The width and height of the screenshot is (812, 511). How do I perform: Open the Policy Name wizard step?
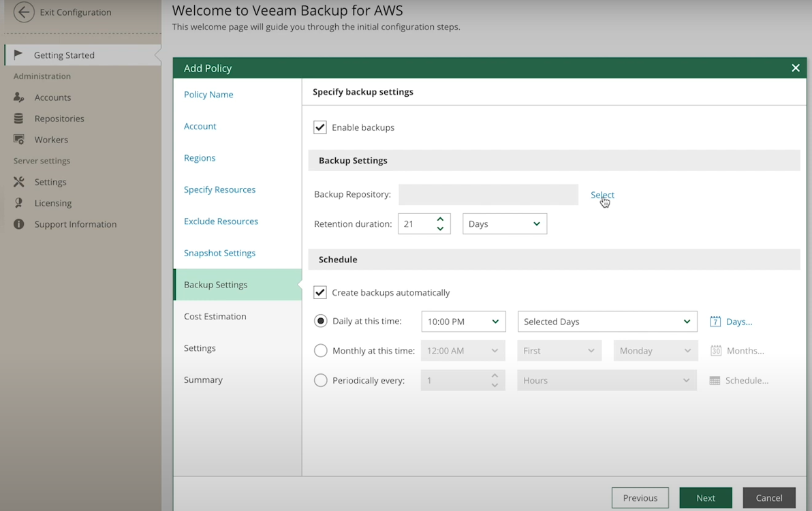tap(208, 95)
